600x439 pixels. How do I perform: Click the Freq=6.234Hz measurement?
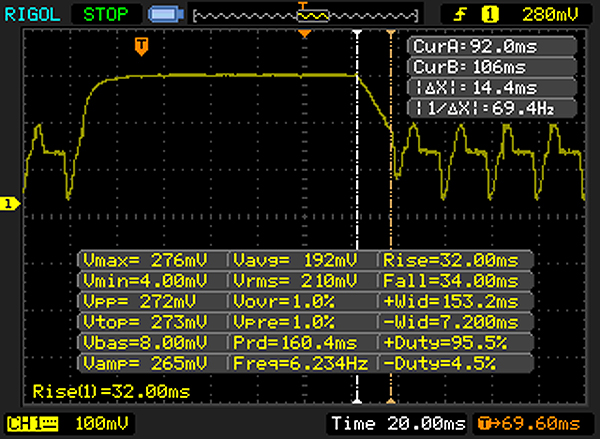pos(302,363)
